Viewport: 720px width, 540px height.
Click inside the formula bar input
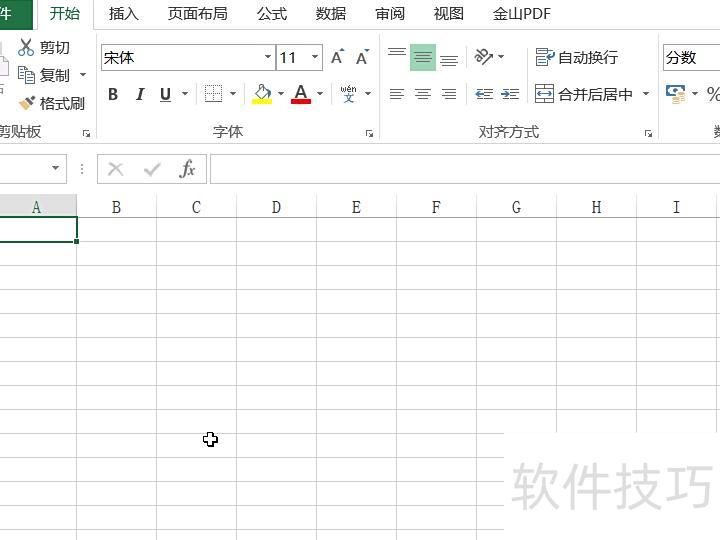(465, 169)
